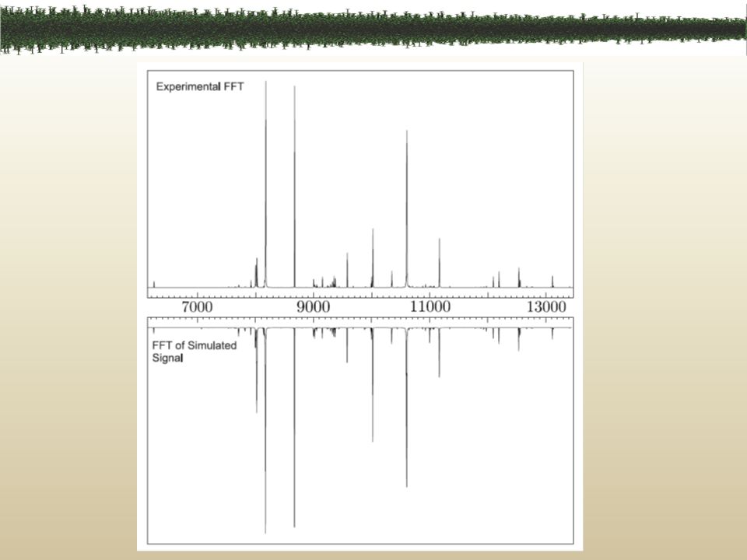Click the top banner waveform image
The width and height of the screenshot is (747, 560).
click(x=373, y=28)
